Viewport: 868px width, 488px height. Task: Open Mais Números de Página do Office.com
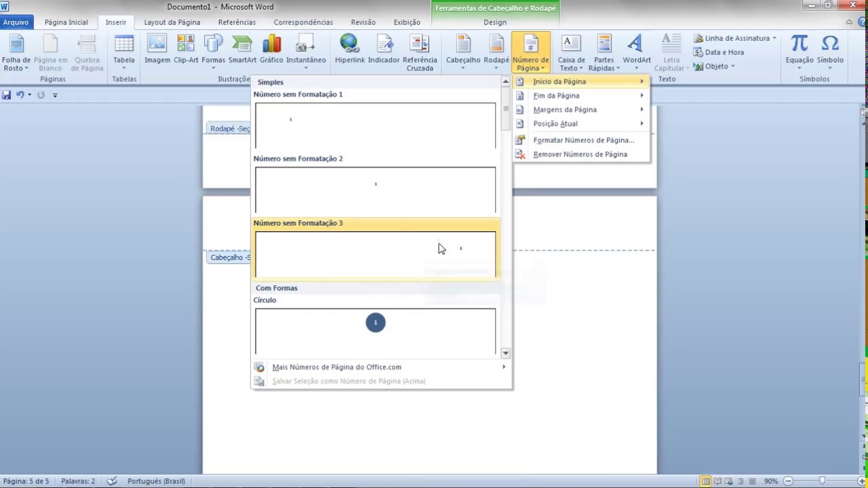[381, 367]
